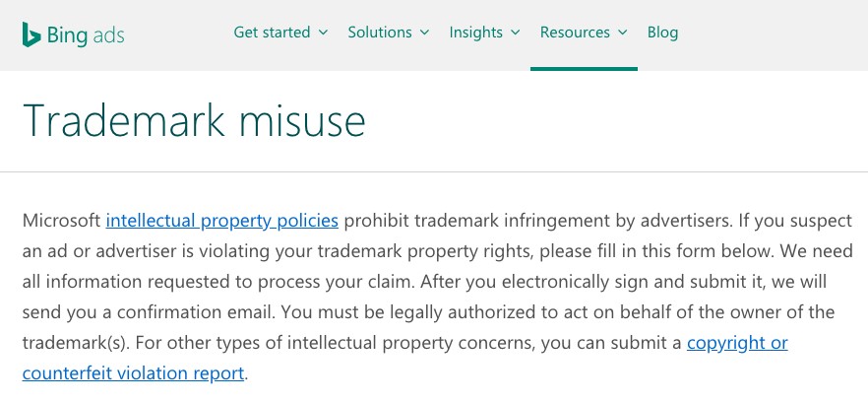This screenshot has height=402, width=868.
Task: Click the active underline beneath Resources
Action: pos(584,69)
